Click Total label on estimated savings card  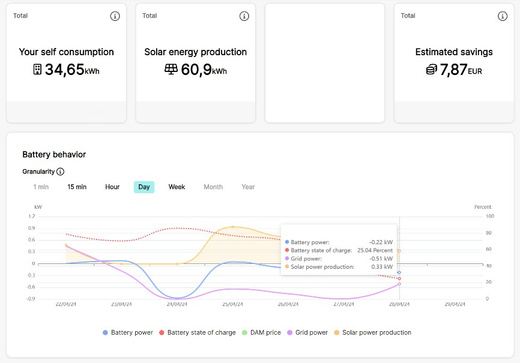pyautogui.click(x=408, y=16)
